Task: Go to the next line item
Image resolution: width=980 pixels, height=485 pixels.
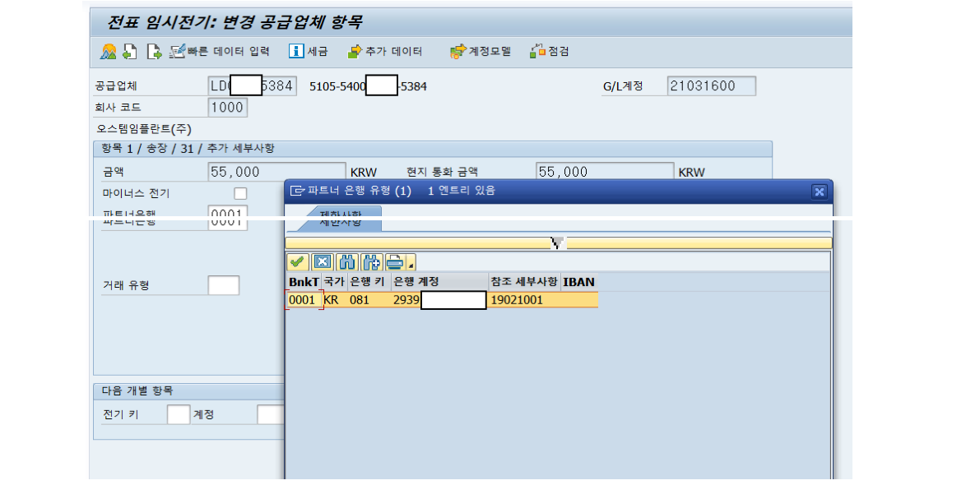Action: [x=153, y=52]
